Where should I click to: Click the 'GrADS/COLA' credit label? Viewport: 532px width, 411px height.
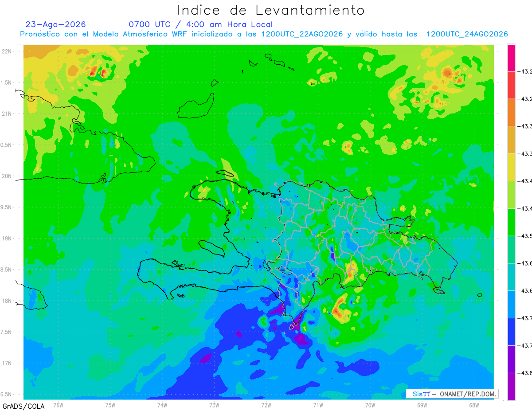tap(23, 406)
